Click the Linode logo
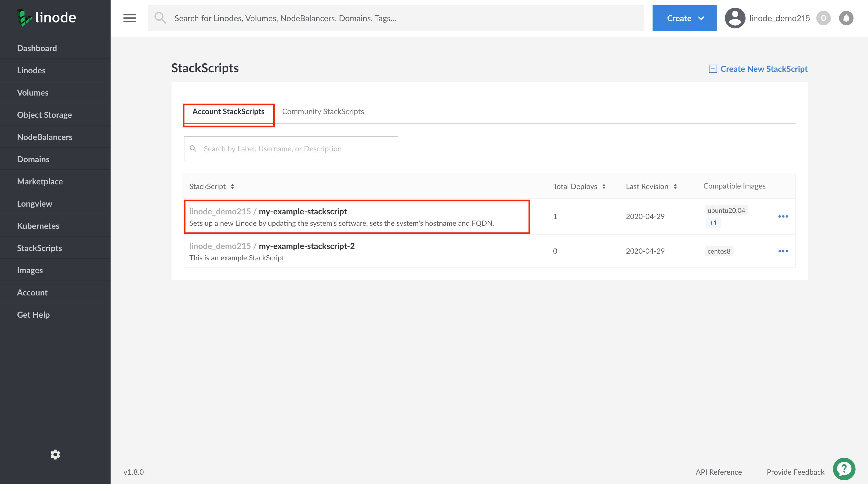 (x=46, y=18)
